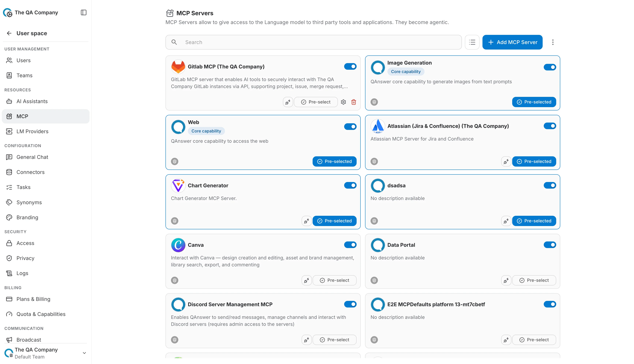
Task: Unselect Pre-selected on Image Generation
Action: click(534, 102)
